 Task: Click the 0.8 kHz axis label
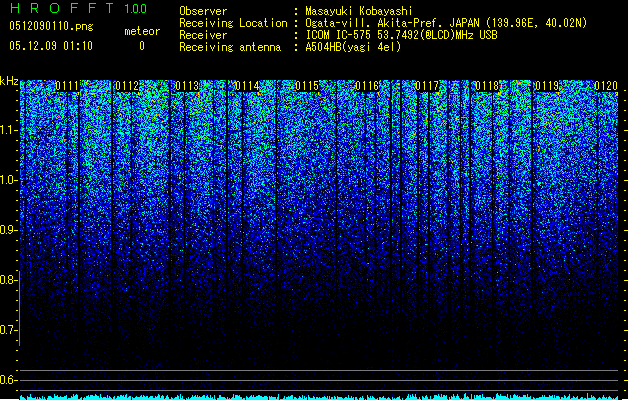pos(9,280)
